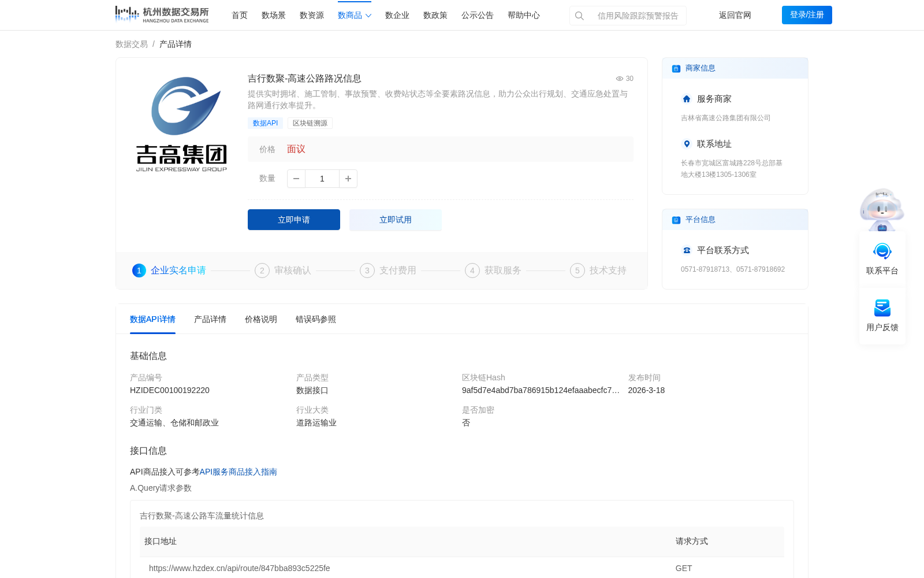924x578 pixels.
Task: Click step 1 circle 企业实名申请
Action: click(139, 271)
